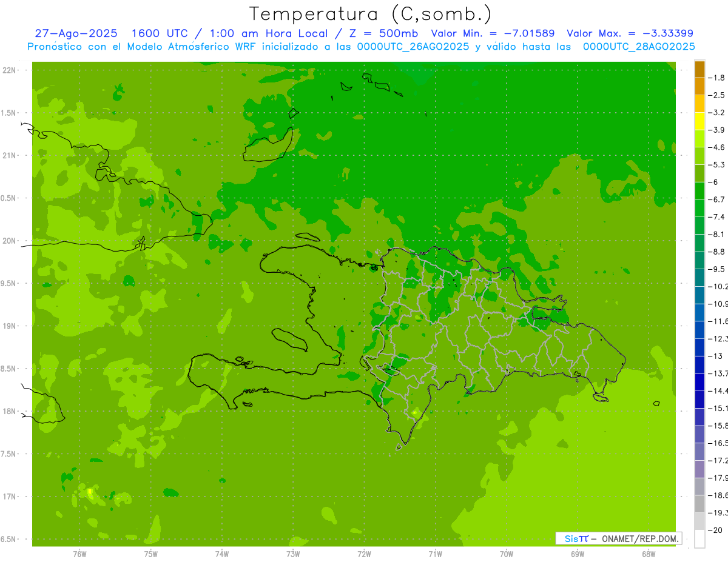Click the 22N latitude label

(9, 70)
